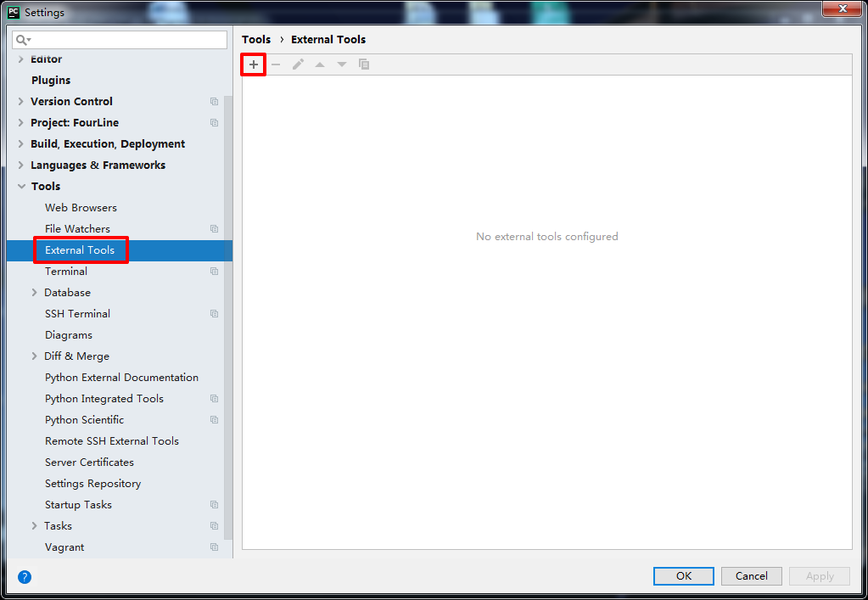Click the move up arrow icon
868x600 pixels.
coord(320,64)
